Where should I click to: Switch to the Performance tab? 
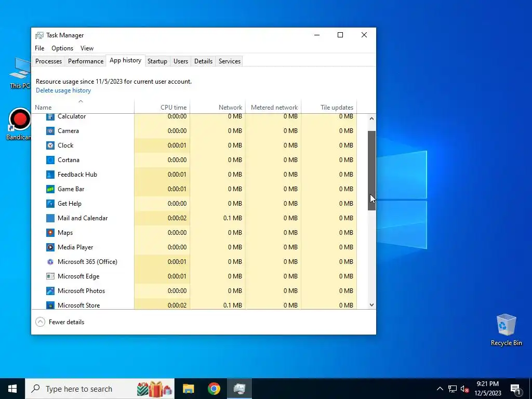coord(86,61)
